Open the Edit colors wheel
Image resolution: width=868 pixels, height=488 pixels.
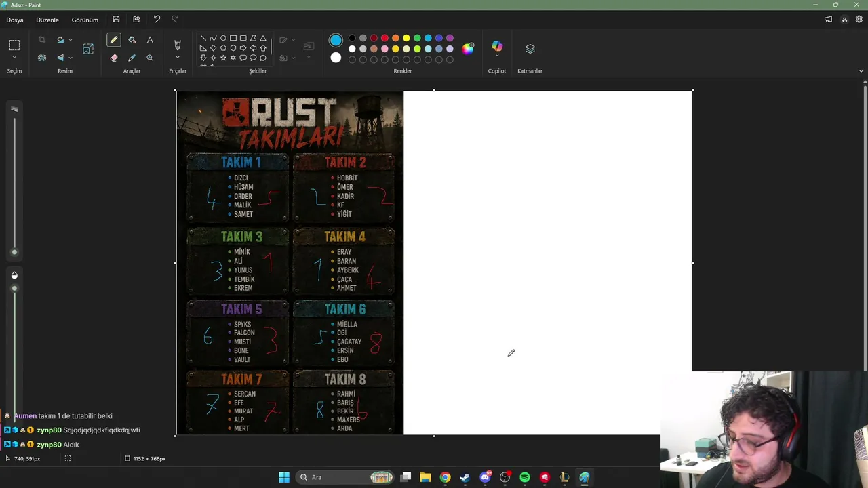pos(468,48)
